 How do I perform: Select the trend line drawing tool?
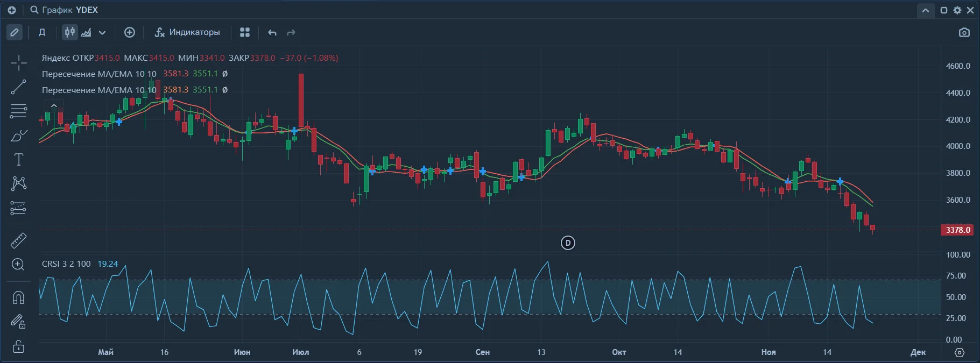pos(18,87)
